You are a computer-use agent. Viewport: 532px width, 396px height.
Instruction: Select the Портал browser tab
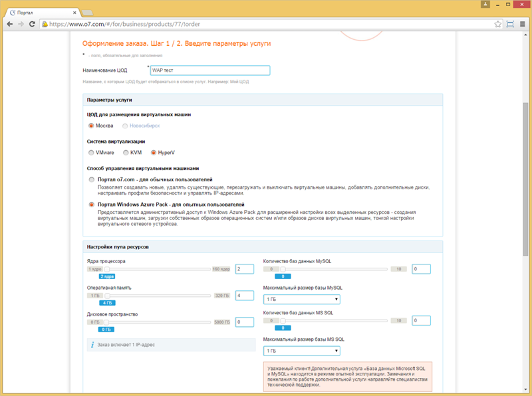tap(43, 13)
